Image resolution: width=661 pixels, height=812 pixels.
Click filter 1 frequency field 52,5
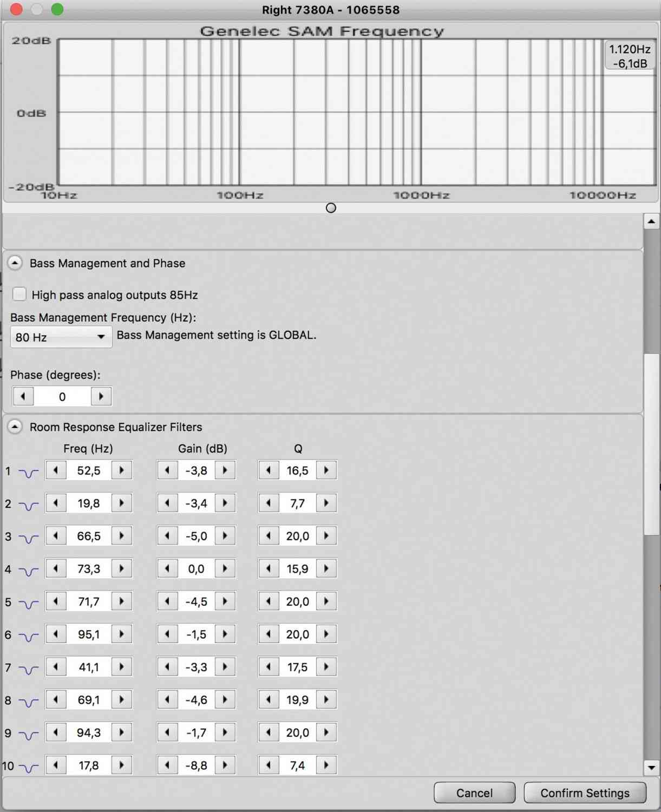point(89,470)
